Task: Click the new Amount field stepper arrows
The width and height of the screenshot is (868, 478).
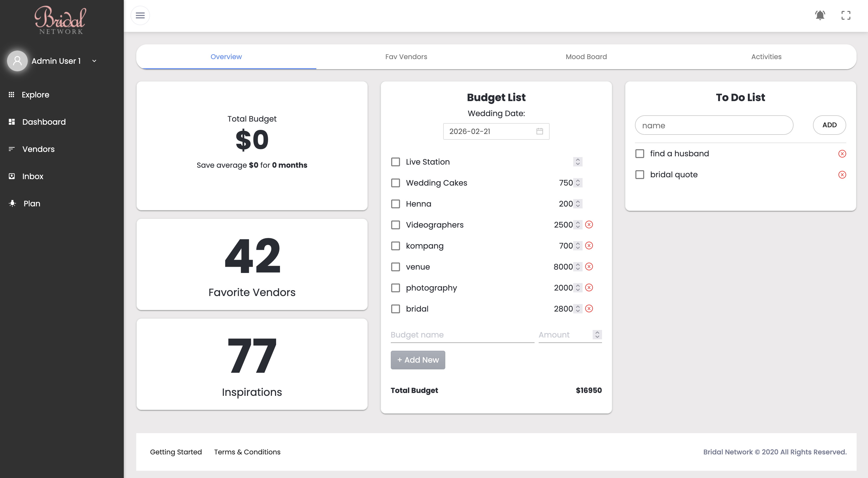Action: [597, 335]
